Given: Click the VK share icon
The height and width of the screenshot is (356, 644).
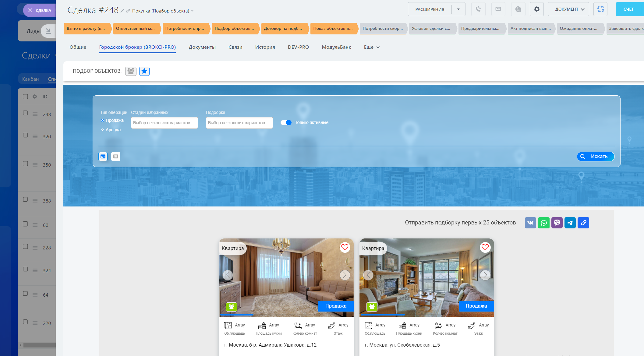Looking at the screenshot, I should click(x=530, y=223).
